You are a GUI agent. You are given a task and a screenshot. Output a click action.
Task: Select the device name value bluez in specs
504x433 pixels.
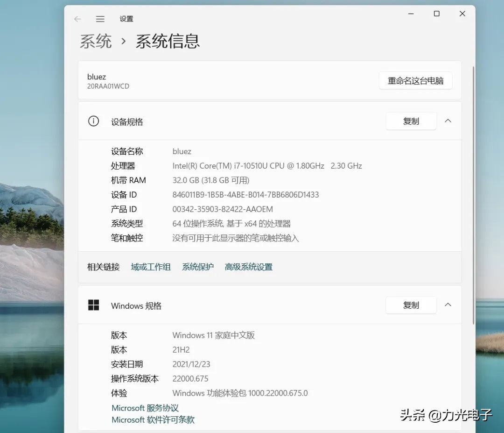[182, 151]
